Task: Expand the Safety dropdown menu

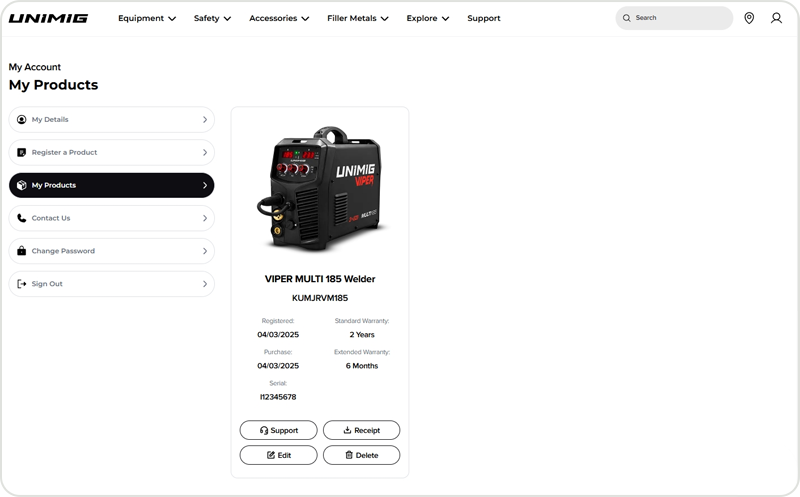Action: pos(212,18)
